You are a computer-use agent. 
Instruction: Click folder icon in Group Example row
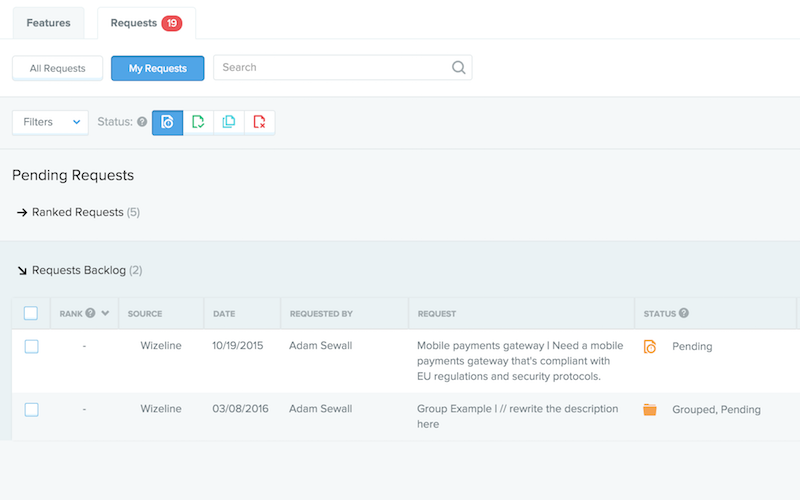point(649,410)
